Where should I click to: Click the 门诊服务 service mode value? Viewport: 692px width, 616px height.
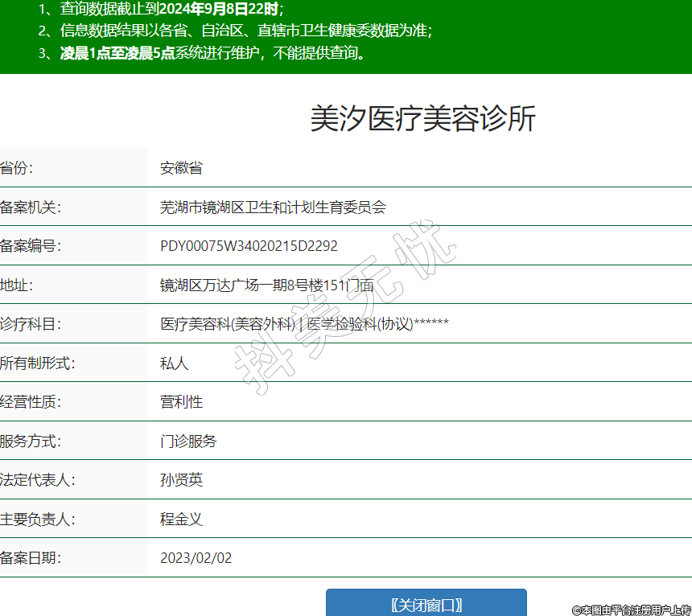click(x=188, y=441)
